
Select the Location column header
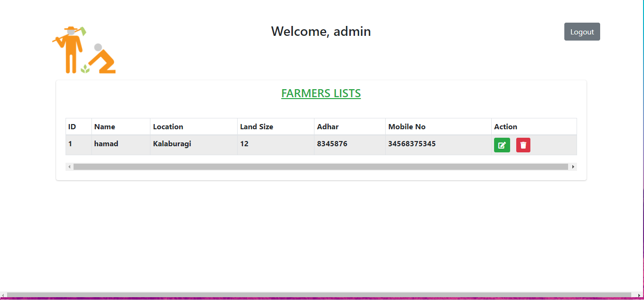(x=167, y=126)
